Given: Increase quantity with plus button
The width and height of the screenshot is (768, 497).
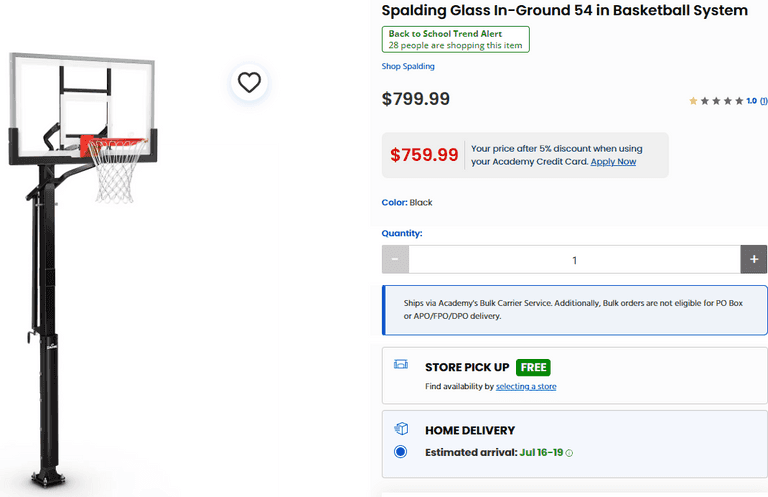Looking at the screenshot, I should tap(754, 260).
